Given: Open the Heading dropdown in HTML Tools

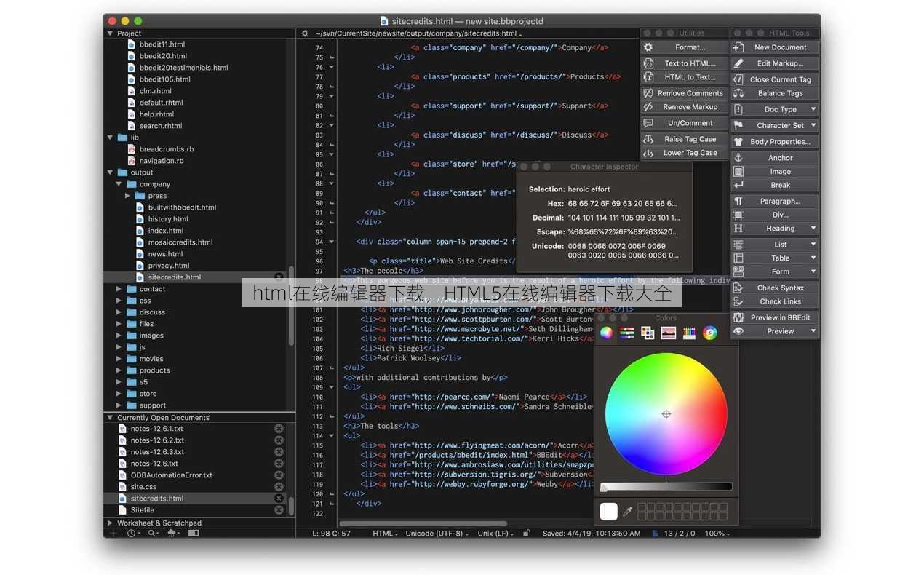Looking at the screenshot, I should click(x=775, y=229).
